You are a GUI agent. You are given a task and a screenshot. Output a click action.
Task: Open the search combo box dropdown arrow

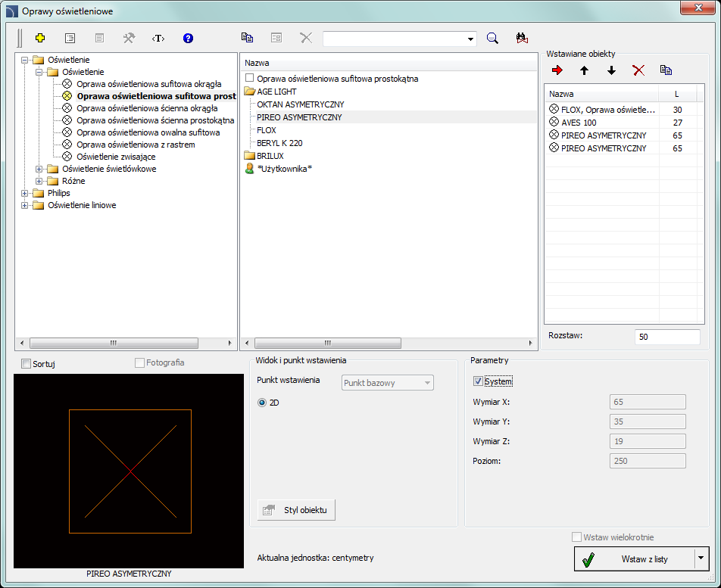470,39
